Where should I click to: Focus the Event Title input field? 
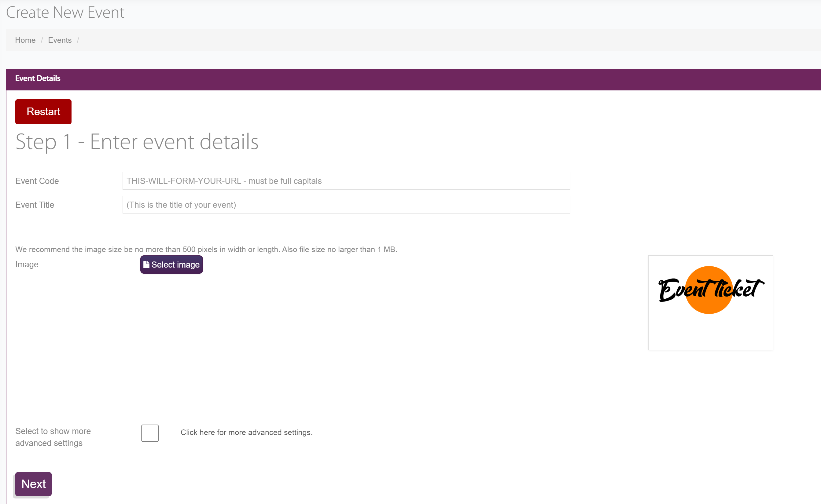point(346,205)
